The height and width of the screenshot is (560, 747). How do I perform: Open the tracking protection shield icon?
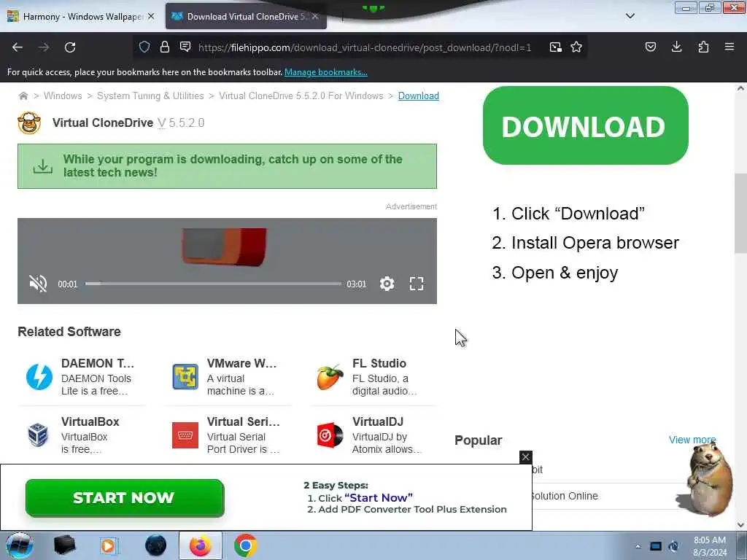144,47
